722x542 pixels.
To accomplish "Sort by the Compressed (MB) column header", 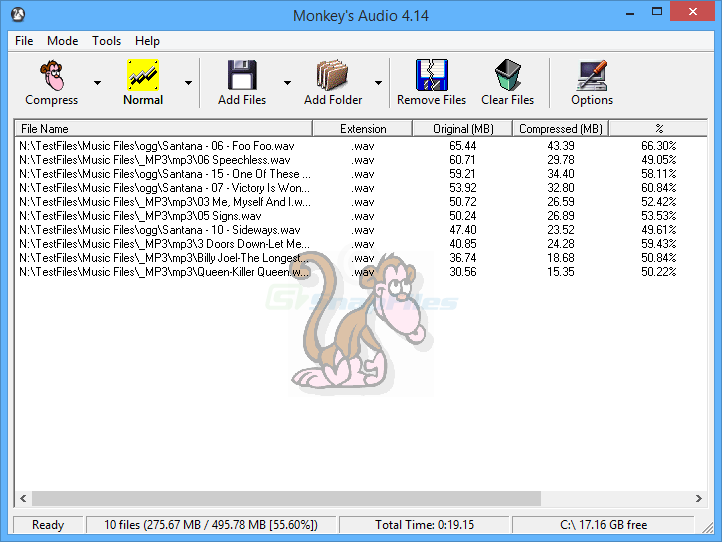I will point(560,128).
